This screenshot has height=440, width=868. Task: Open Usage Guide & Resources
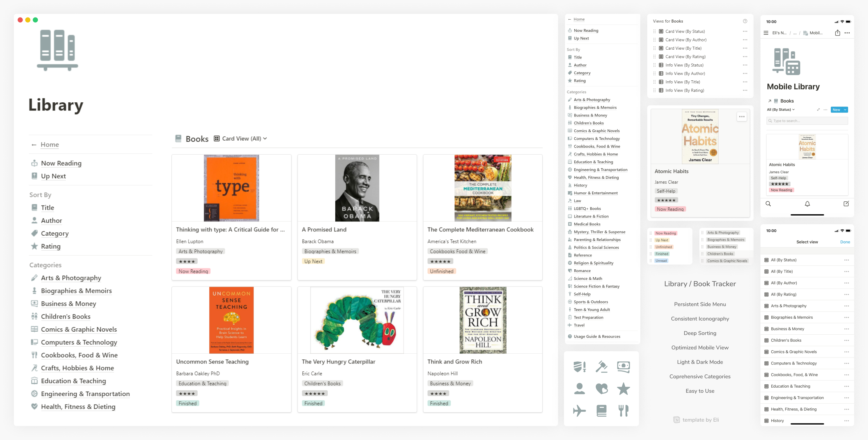[x=597, y=336]
